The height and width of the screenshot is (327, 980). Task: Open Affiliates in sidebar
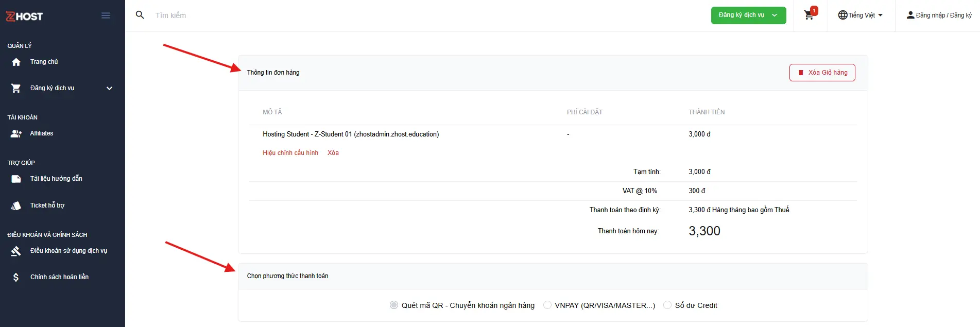[42, 133]
